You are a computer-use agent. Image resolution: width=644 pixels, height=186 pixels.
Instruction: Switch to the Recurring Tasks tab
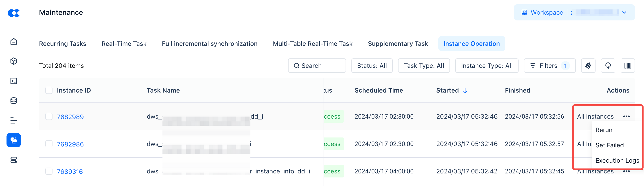click(x=63, y=44)
